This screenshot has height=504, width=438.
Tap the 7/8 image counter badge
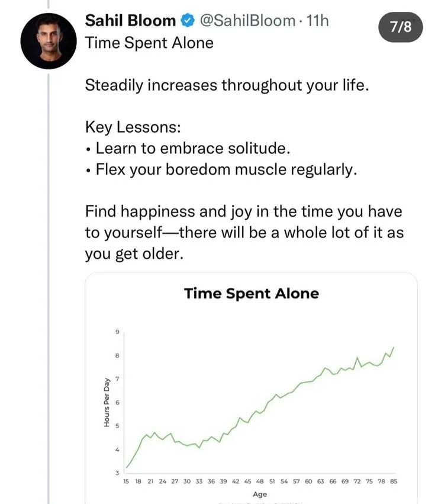[401, 27]
